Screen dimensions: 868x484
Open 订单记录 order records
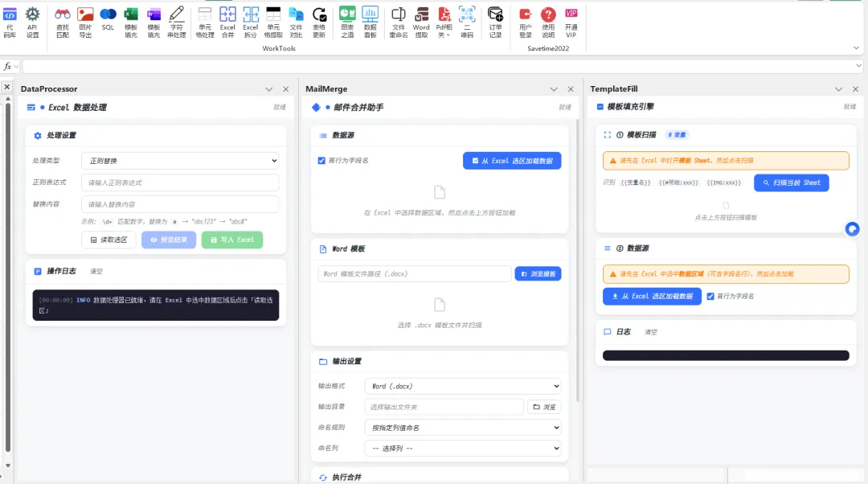tap(495, 23)
